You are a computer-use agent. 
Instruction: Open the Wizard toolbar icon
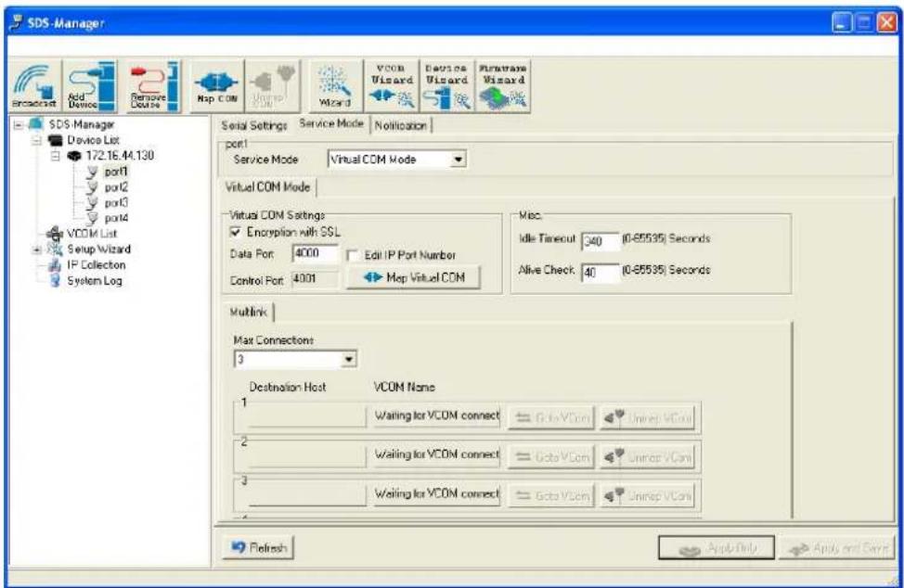coord(335,86)
